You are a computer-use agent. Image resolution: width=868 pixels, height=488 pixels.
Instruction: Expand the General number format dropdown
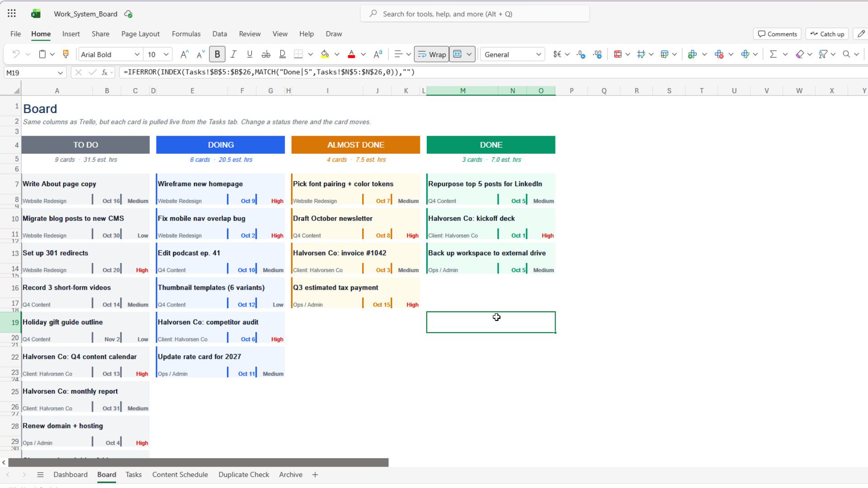(x=538, y=54)
